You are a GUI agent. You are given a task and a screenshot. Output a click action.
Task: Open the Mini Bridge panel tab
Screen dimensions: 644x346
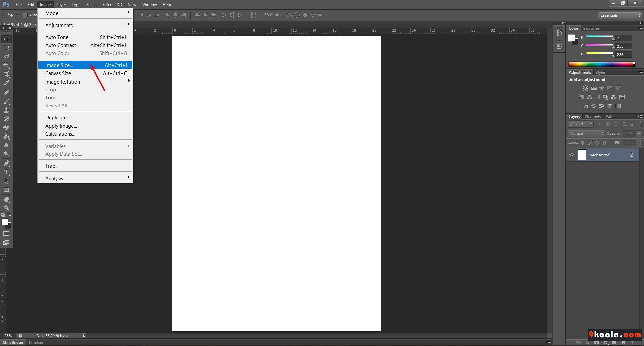click(x=13, y=342)
